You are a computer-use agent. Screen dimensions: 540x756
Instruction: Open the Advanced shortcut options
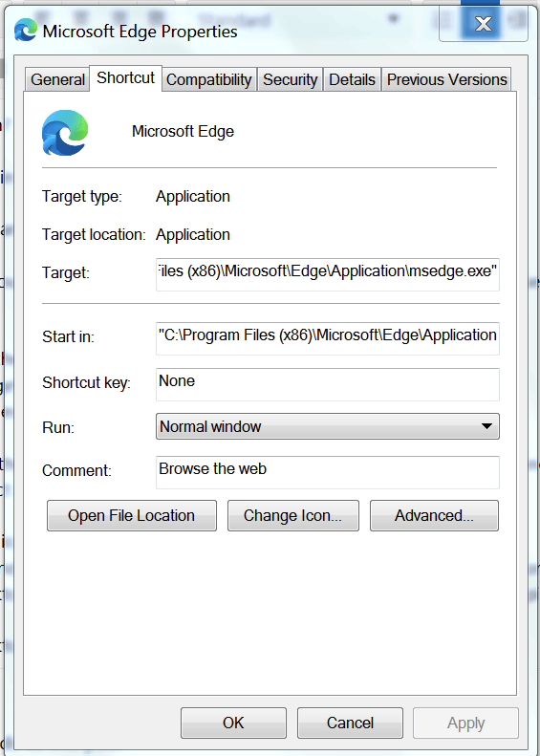pyautogui.click(x=434, y=515)
